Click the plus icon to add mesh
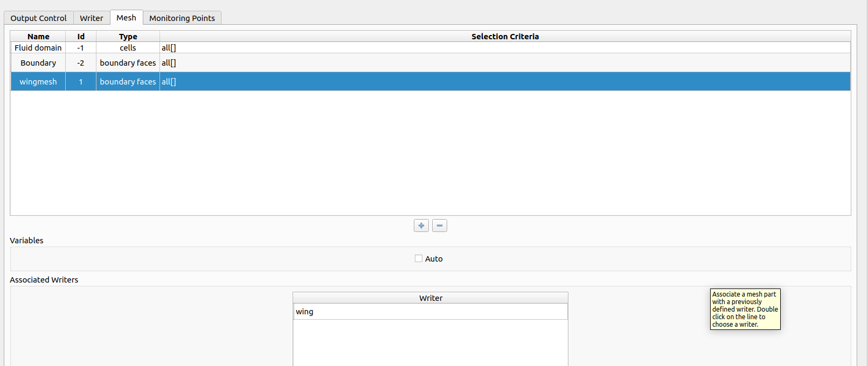The height and width of the screenshot is (366, 868). 421,226
